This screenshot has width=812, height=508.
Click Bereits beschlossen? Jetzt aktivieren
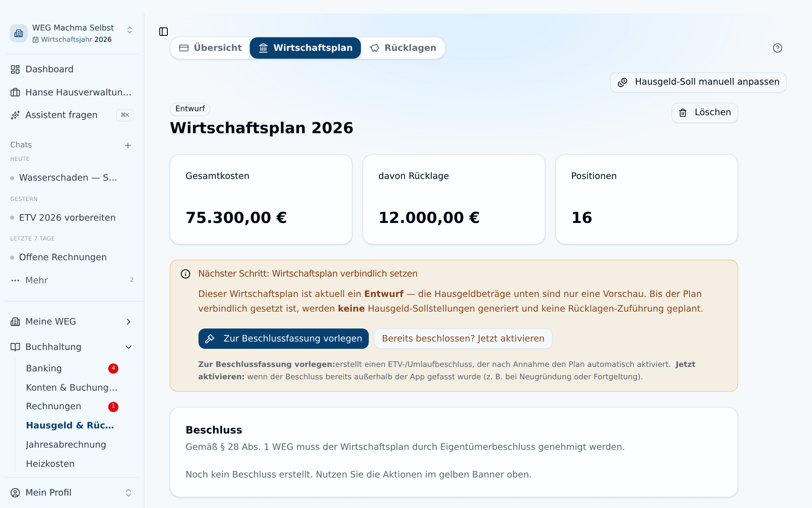(463, 338)
